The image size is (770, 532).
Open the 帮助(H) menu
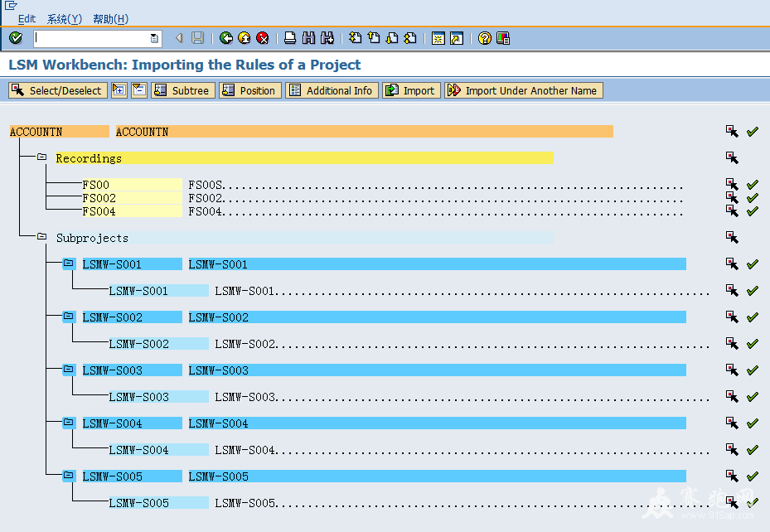(110, 19)
